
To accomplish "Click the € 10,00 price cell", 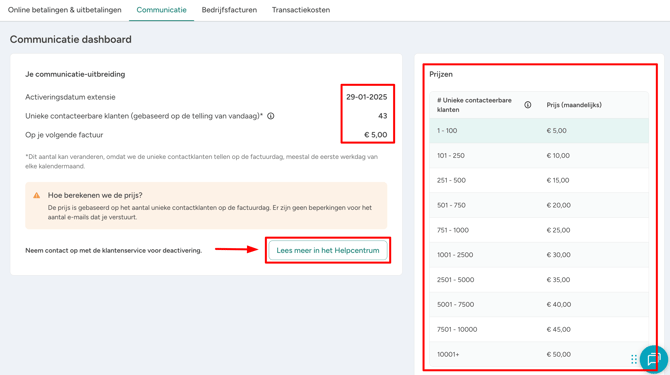I will coord(558,155).
